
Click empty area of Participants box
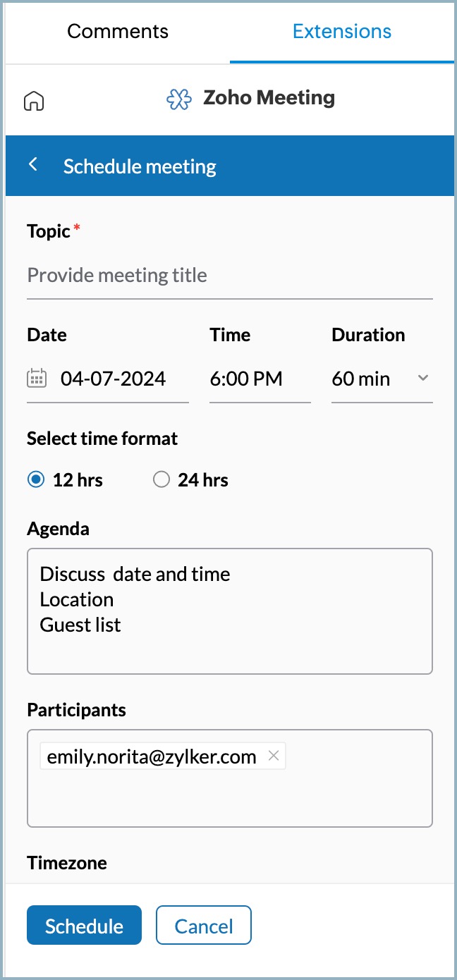(x=229, y=800)
